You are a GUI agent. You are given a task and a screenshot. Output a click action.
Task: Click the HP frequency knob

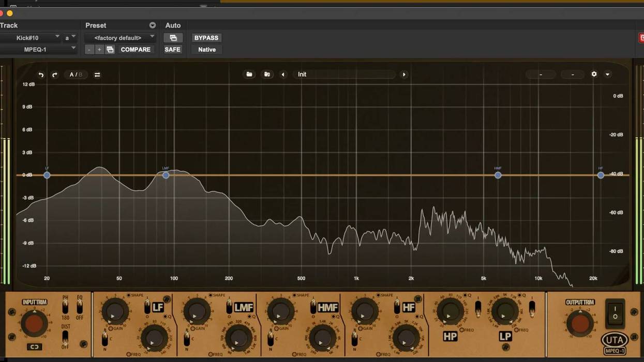click(x=450, y=312)
